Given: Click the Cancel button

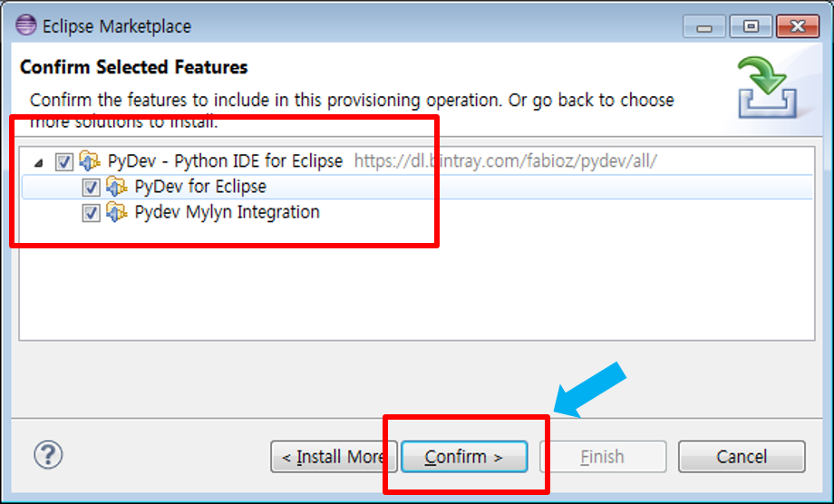Looking at the screenshot, I should click(x=741, y=457).
